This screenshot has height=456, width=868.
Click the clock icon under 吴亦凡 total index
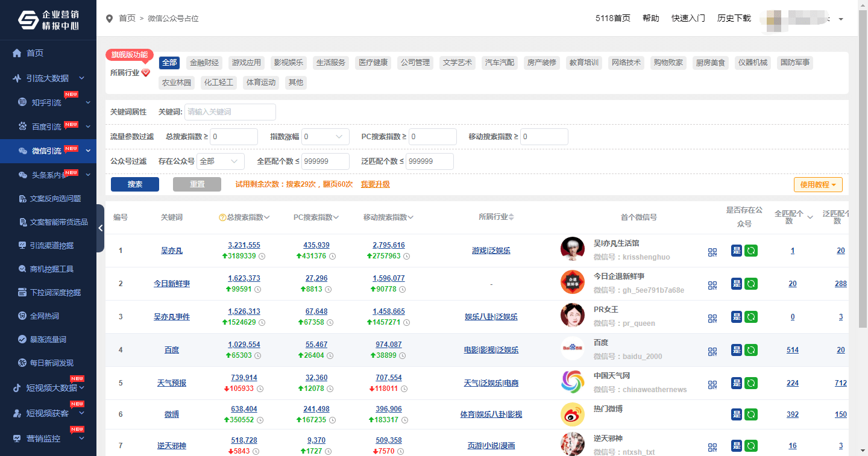262,256
